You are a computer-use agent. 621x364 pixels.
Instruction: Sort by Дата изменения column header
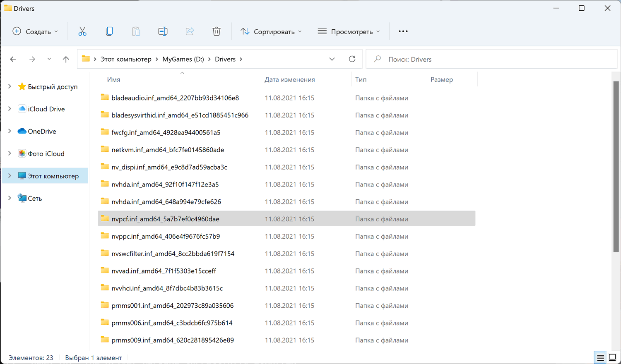(290, 79)
